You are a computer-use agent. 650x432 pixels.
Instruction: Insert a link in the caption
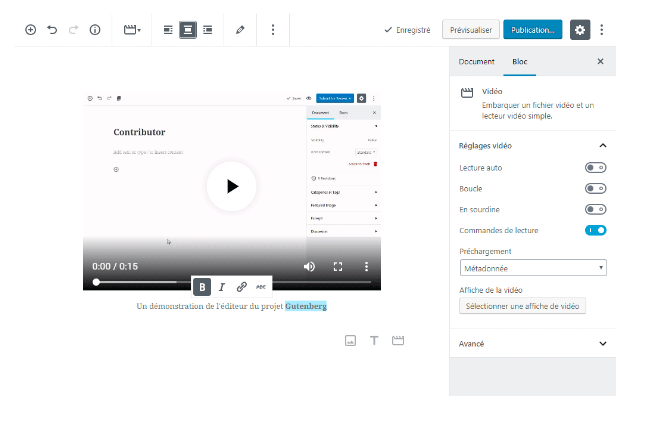pyautogui.click(x=241, y=287)
